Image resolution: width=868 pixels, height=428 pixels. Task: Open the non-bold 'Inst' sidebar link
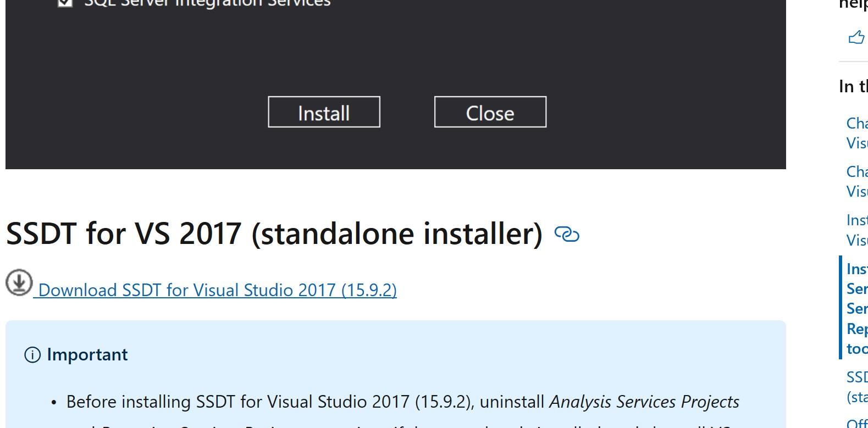point(857,230)
